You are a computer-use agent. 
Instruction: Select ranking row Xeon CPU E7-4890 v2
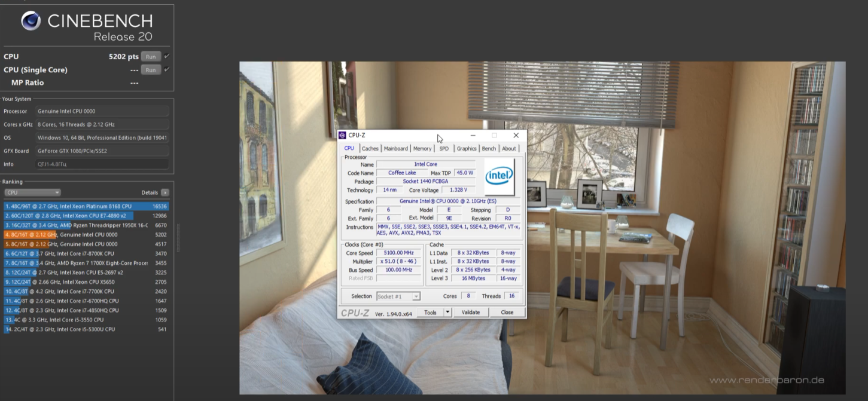(86, 216)
